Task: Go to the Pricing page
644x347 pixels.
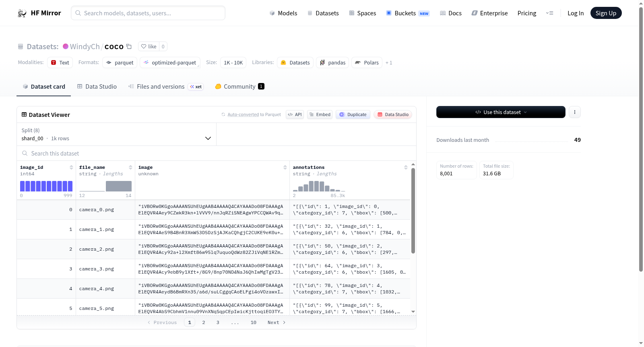Action: [527, 13]
